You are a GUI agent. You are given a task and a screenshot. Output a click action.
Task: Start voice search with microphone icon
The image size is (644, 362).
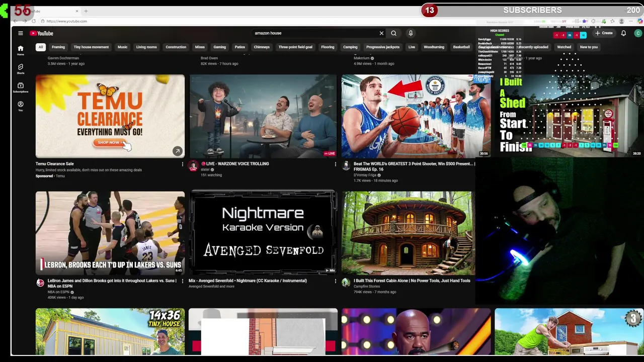(x=411, y=33)
